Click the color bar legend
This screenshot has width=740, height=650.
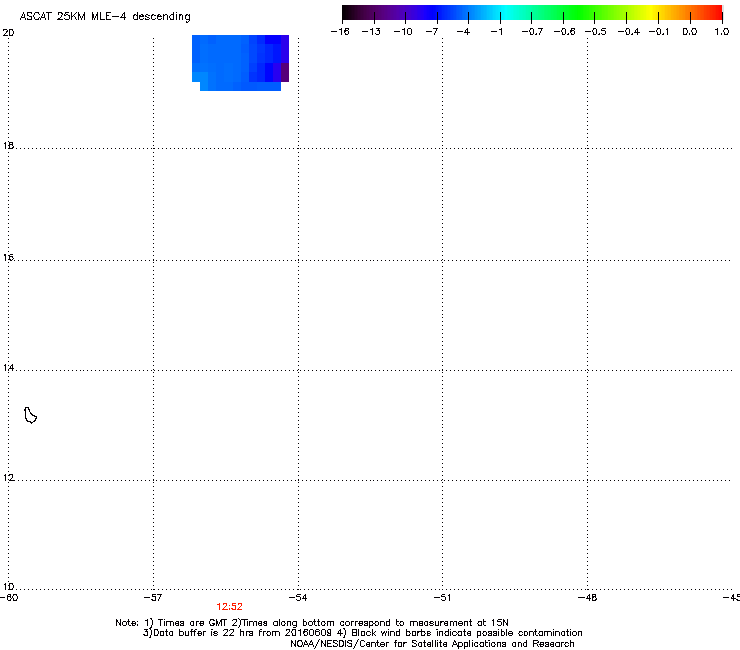pos(532,12)
